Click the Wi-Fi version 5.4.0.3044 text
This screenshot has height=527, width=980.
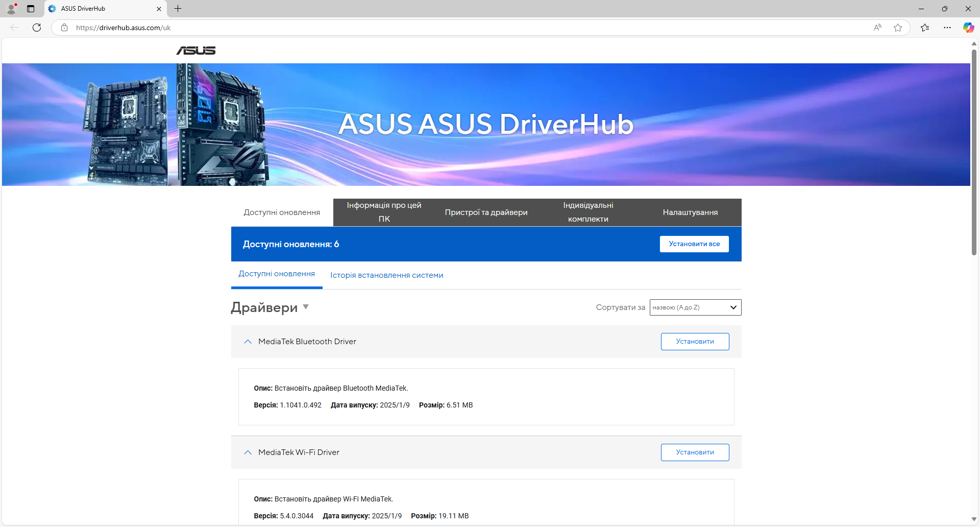pyautogui.click(x=284, y=516)
